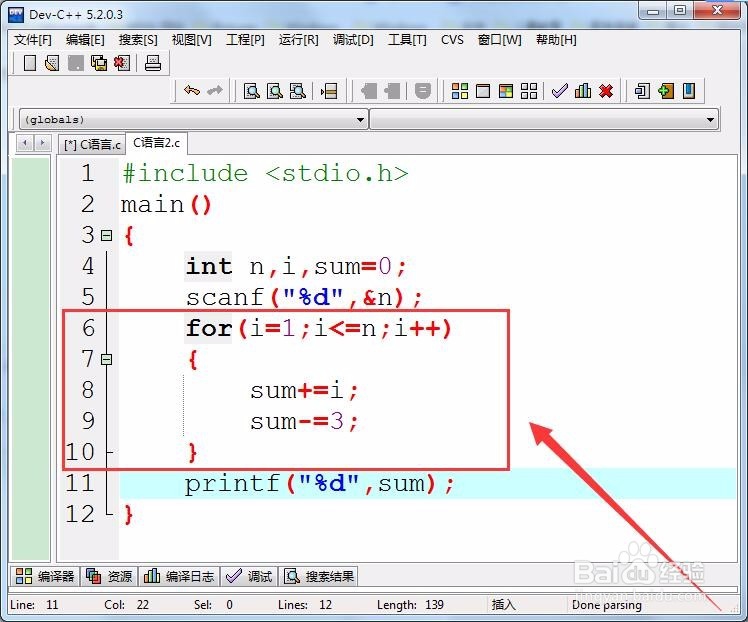Click the 插入 insert mode indicator
Image resolution: width=748 pixels, height=622 pixels.
(503, 605)
